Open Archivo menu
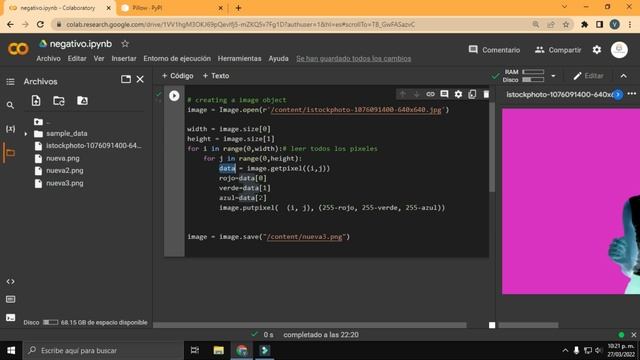The image size is (640, 360). click(48, 59)
